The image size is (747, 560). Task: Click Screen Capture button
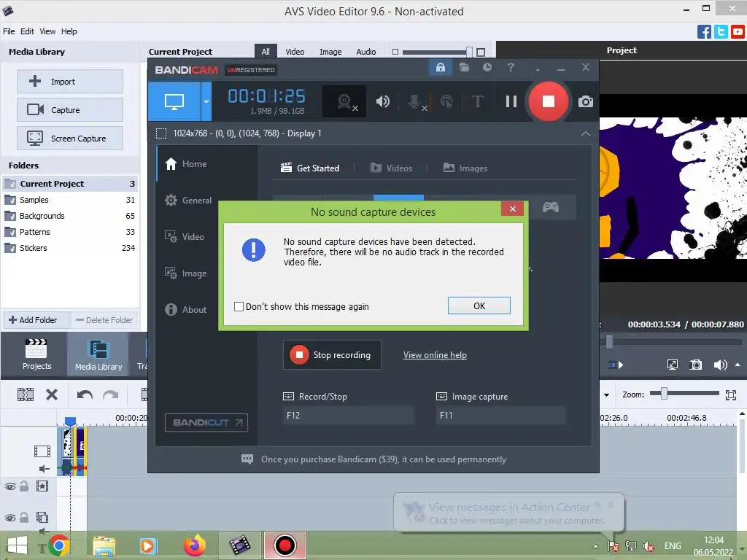pyautogui.click(x=70, y=139)
